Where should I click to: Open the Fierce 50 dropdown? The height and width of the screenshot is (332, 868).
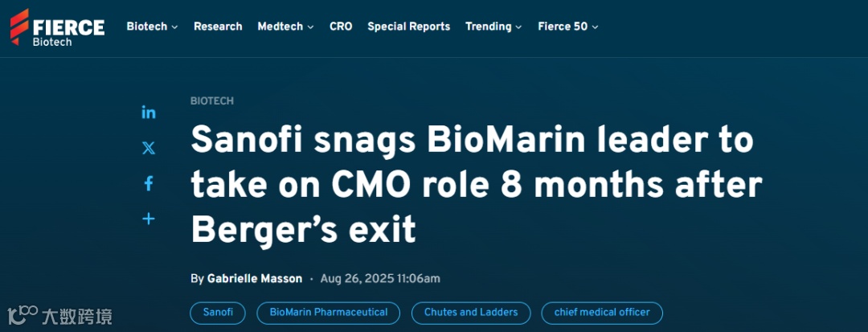567,27
